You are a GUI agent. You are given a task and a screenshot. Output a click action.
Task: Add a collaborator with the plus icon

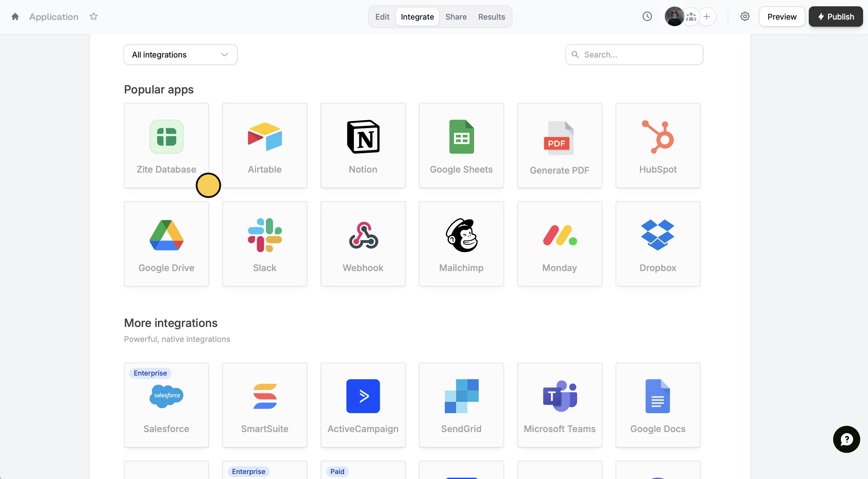pos(706,17)
